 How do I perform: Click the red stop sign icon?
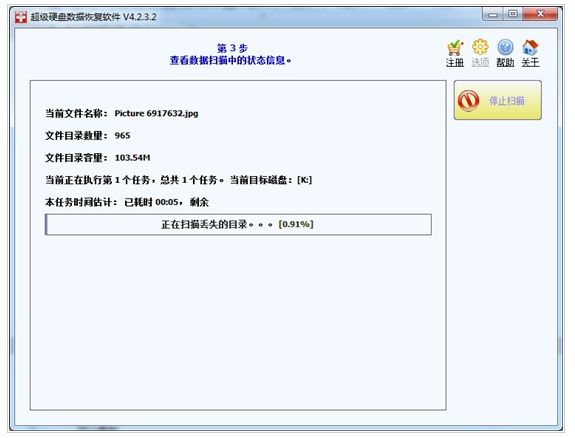pyautogui.click(x=469, y=100)
